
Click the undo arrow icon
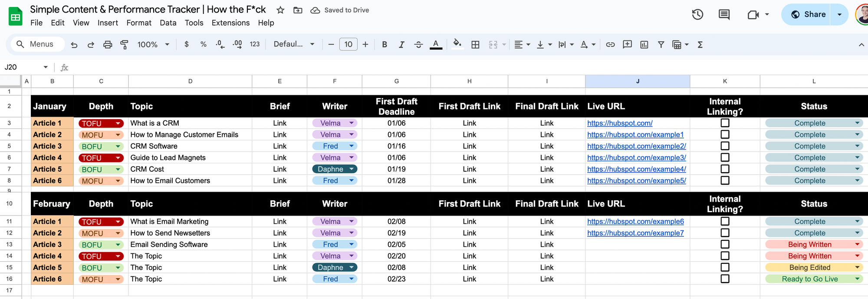[74, 44]
